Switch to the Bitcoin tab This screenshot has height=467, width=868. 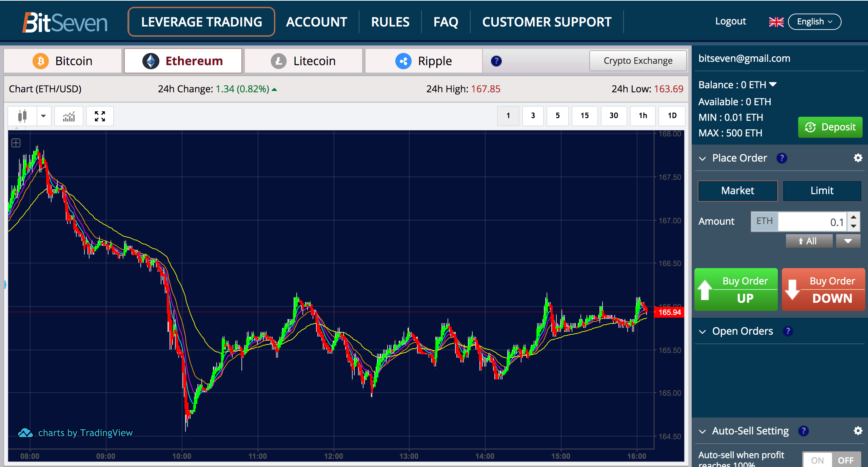(63, 61)
